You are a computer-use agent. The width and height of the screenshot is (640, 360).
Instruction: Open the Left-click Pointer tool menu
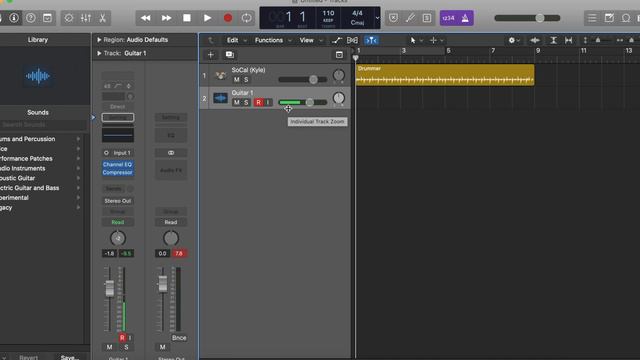tap(416, 40)
